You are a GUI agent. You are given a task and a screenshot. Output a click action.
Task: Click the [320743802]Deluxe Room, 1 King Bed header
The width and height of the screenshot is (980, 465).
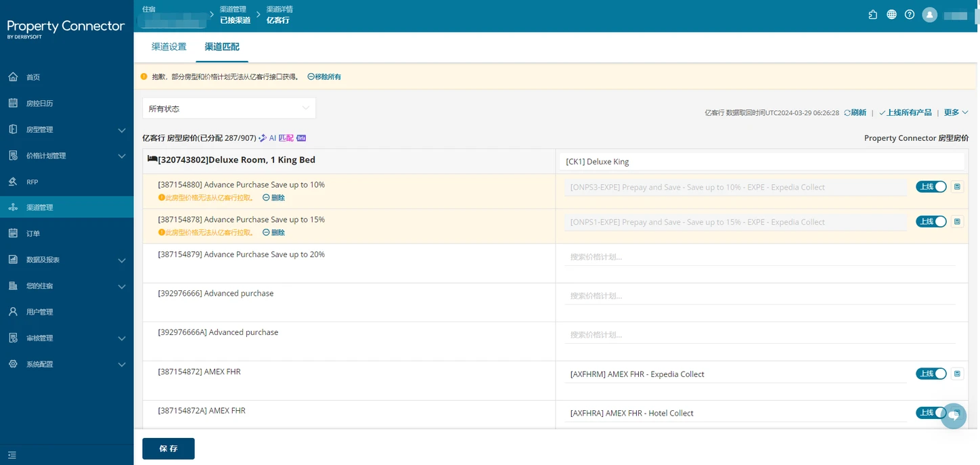[237, 160]
